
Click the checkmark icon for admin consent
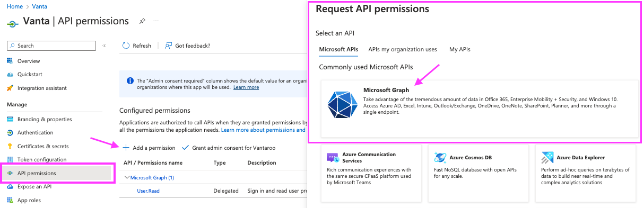coord(185,148)
